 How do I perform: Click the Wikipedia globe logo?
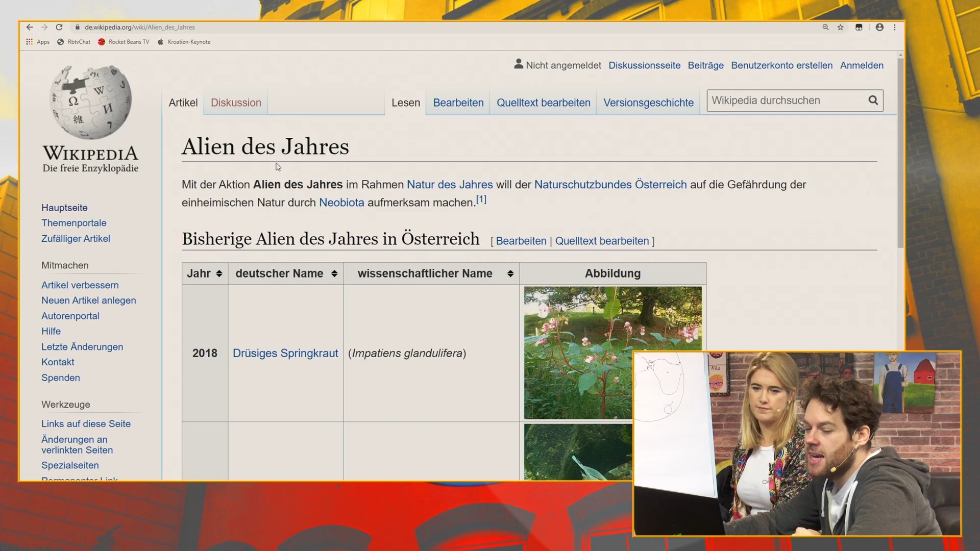click(90, 102)
